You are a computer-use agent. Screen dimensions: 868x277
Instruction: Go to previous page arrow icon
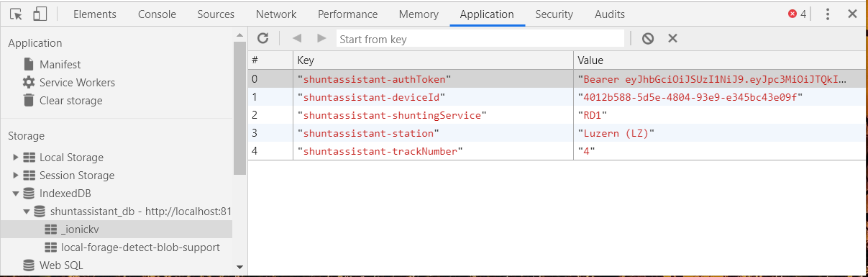[x=297, y=38]
